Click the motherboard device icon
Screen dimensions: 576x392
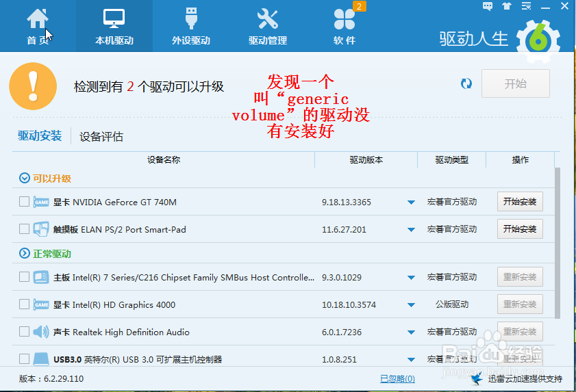click(41, 277)
